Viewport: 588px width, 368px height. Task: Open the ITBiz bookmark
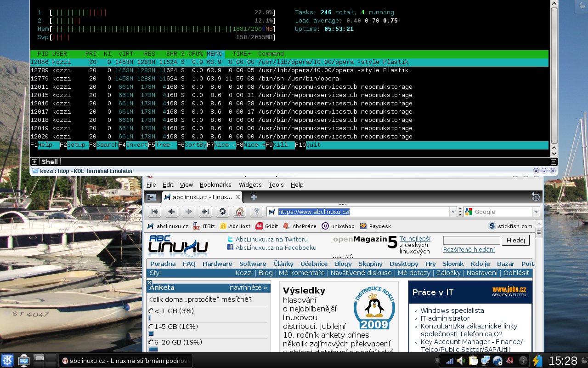pos(204,226)
